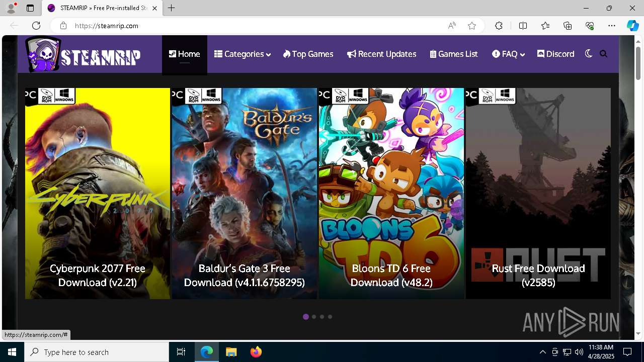Open Browser essentials heart icon

(590, 26)
